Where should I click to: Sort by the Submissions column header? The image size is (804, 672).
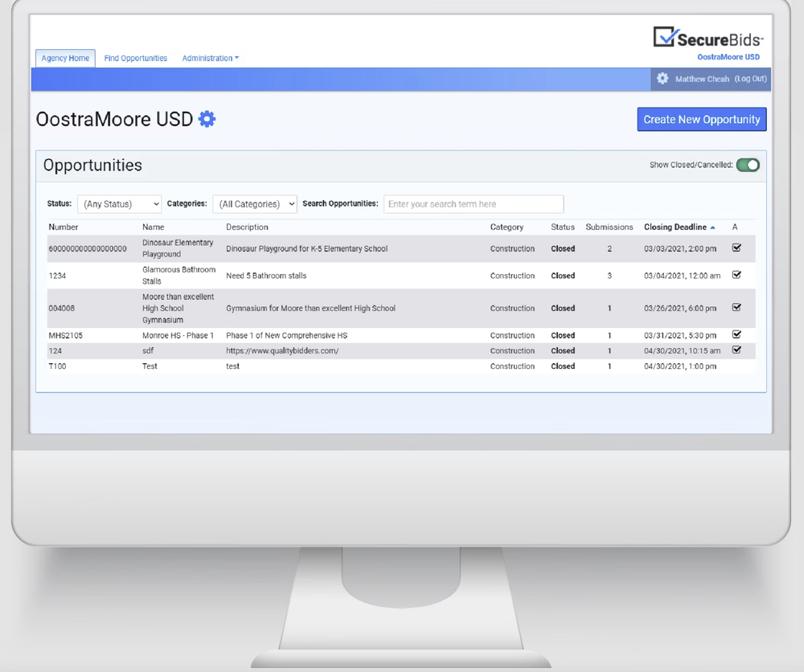pyautogui.click(x=609, y=227)
